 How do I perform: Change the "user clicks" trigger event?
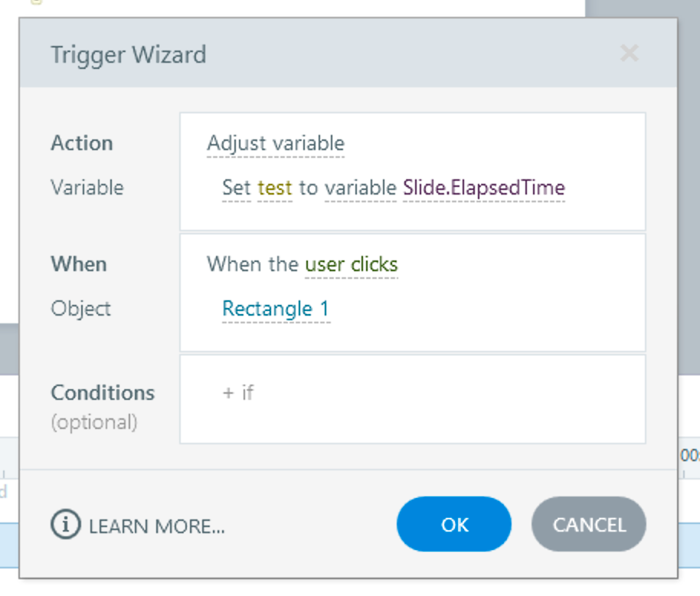pyautogui.click(x=352, y=265)
